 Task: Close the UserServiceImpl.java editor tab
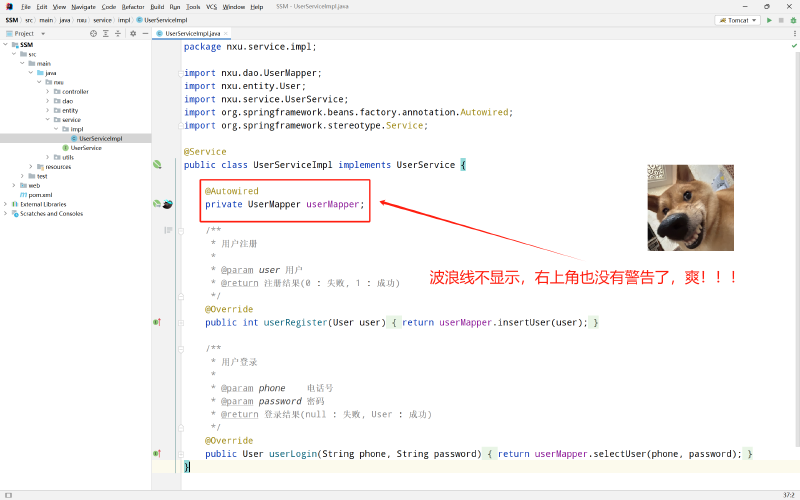[x=226, y=34]
